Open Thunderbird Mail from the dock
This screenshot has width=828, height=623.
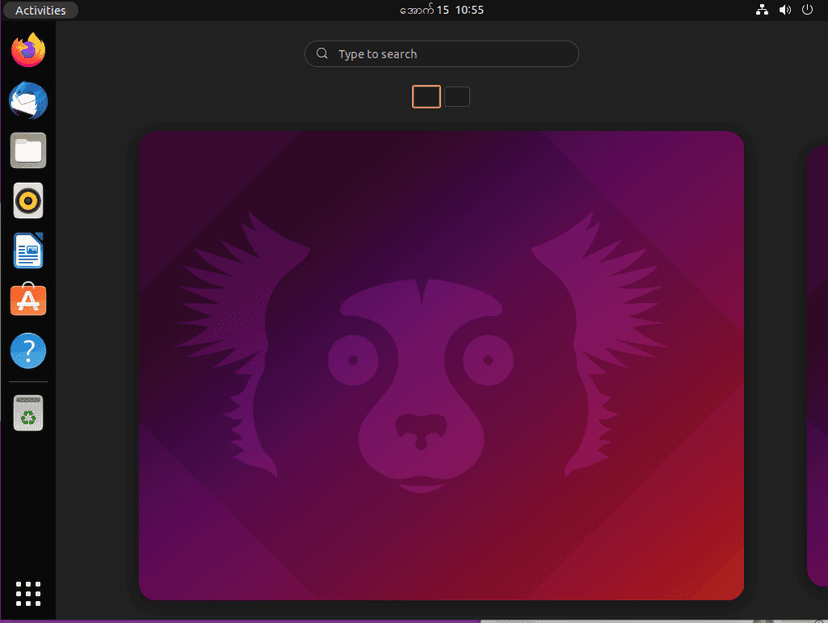tap(28, 100)
